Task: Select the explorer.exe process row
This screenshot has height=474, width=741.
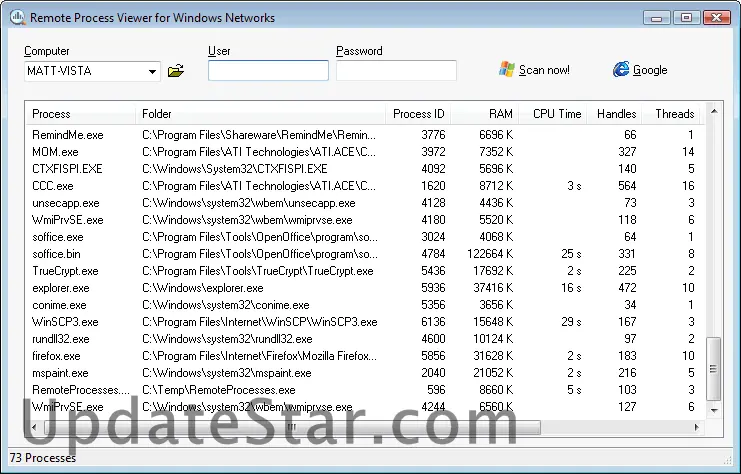Action: [365, 288]
